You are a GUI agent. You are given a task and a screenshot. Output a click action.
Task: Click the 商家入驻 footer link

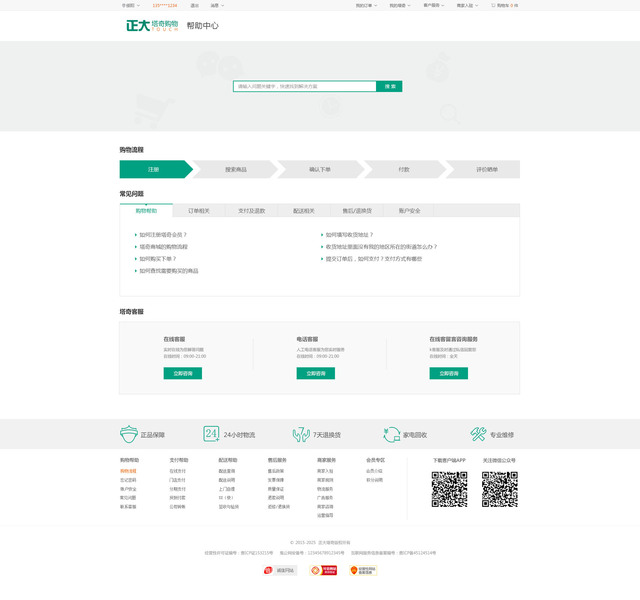point(325,471)
